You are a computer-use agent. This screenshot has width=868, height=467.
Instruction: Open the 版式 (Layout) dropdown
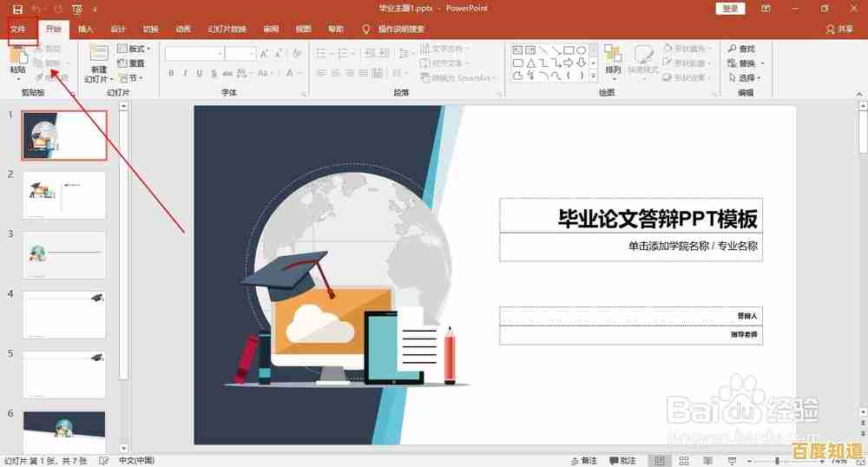click(x=134, y=49)
